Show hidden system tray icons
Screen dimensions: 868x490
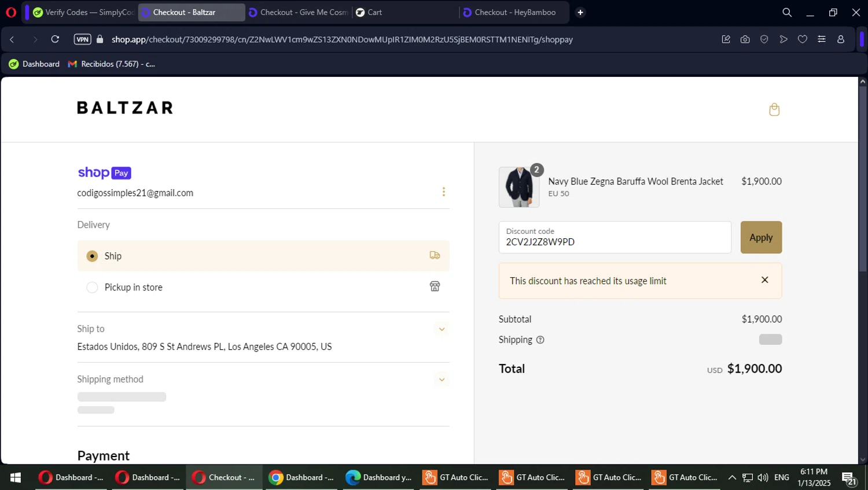(x=732, y=477)
